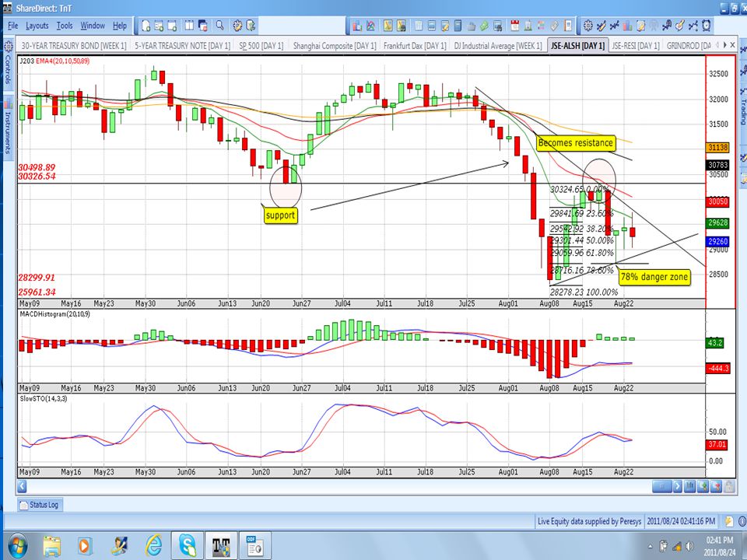The image size is (747, 560).
Task: Open the Windows Start menu
Action: tap(16, 546)
